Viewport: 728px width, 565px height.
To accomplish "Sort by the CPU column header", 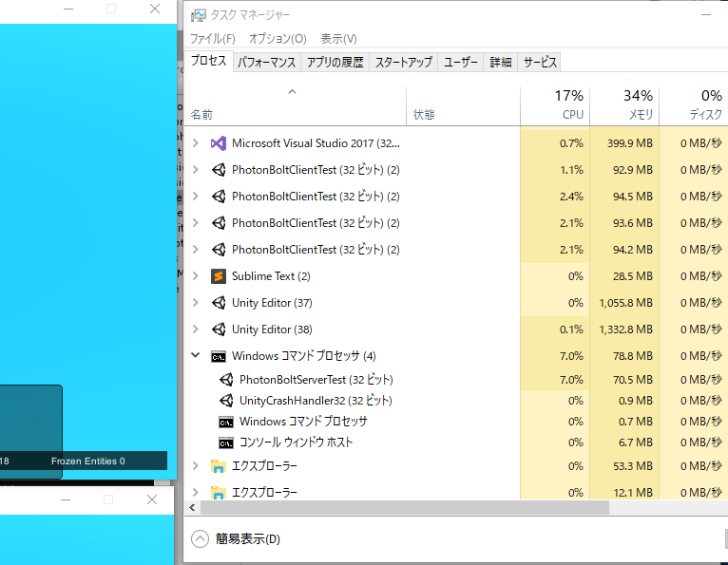I will [x=555, y=106].
